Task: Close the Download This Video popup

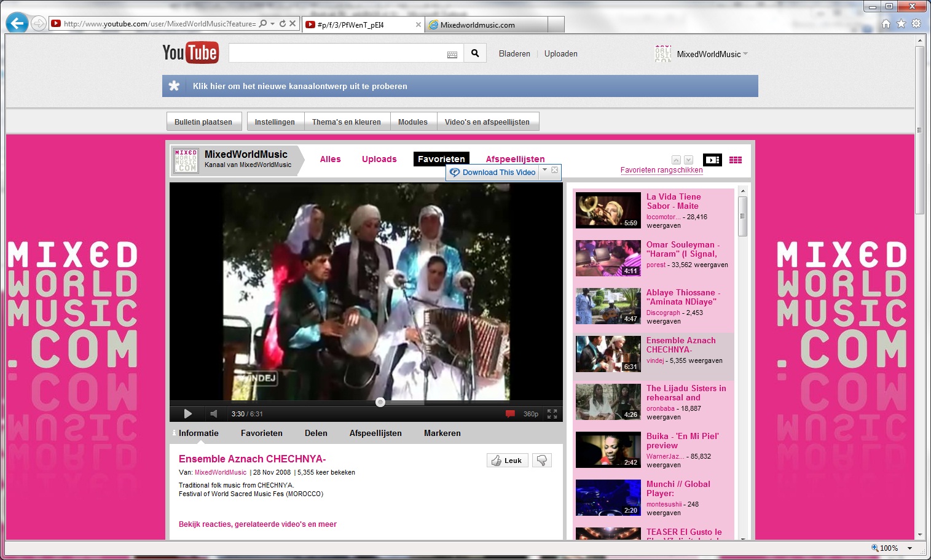Action: click(x=554, y=170)
